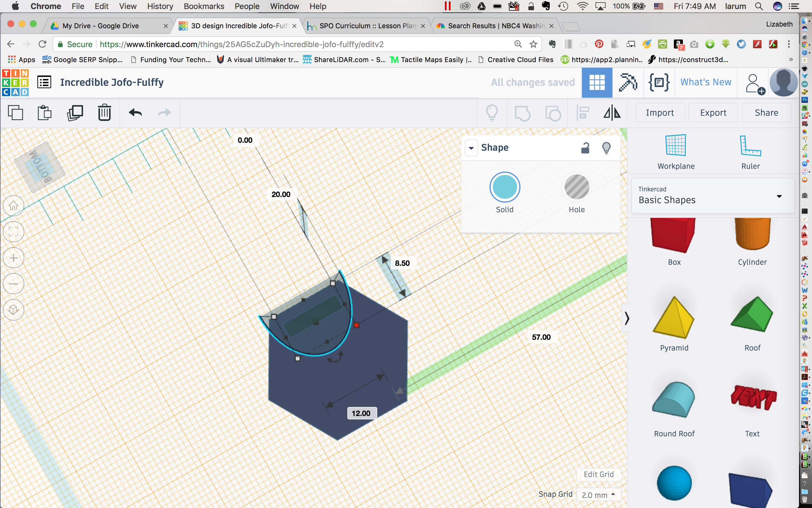
Task: Zoom in with plus button
Action: click(x=14, y=258)
